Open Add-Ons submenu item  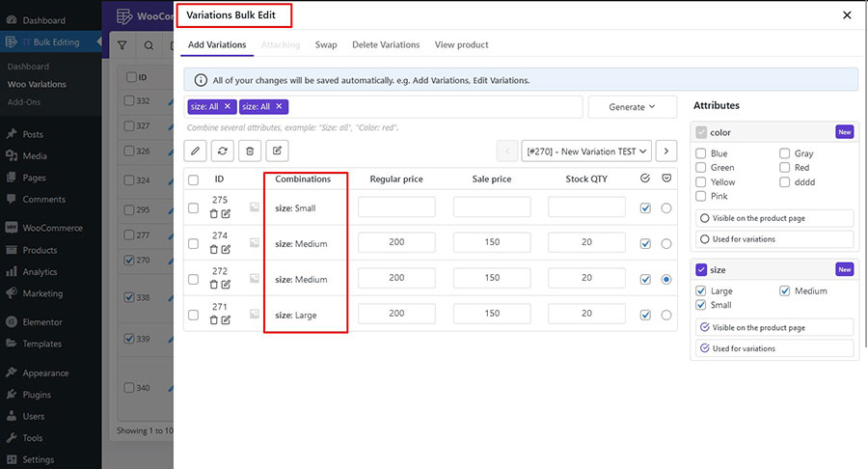pos(24,102)
